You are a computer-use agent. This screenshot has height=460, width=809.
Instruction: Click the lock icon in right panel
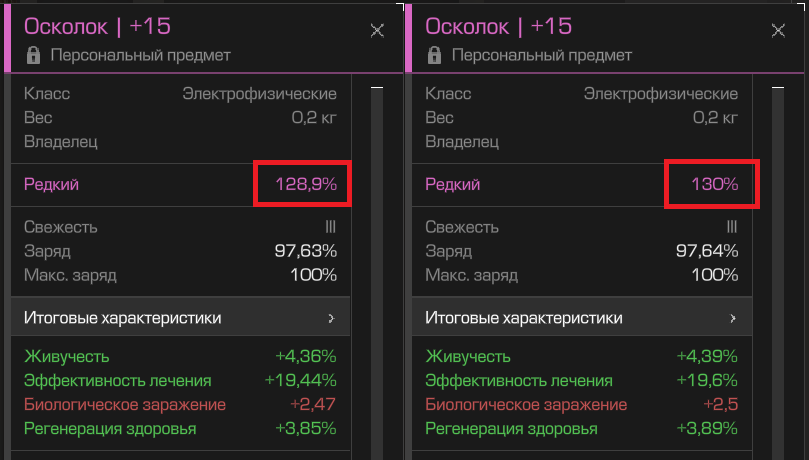434,55
